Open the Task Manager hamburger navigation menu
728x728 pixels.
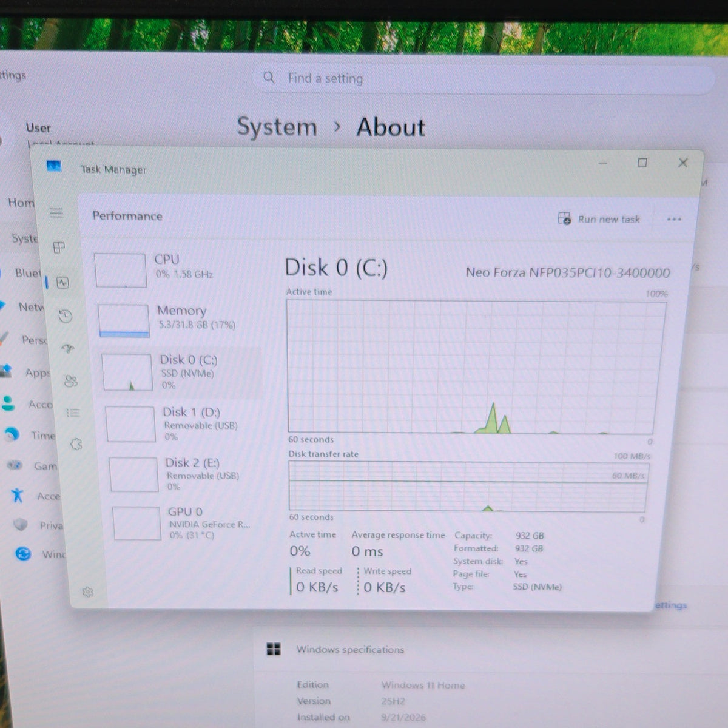(56, 213)
